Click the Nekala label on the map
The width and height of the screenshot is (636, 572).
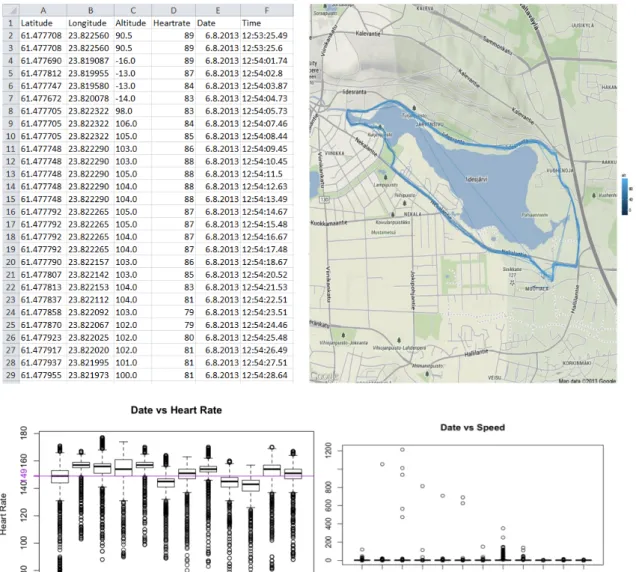[x=412, y=214]
